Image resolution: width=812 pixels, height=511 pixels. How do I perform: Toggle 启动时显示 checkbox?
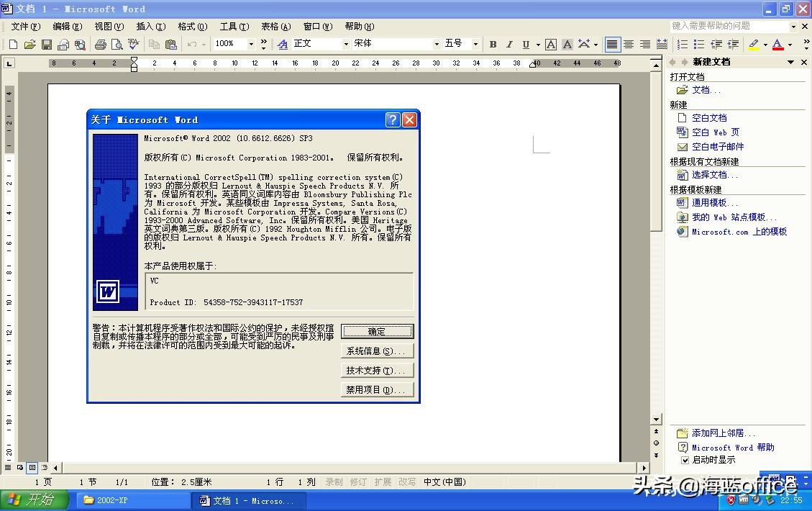pos(685,460)
